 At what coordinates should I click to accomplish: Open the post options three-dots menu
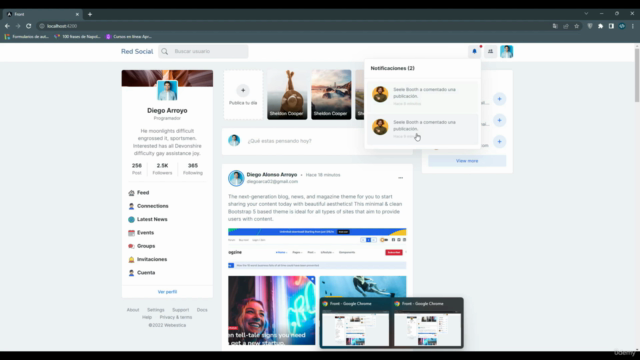pyautogui.click(x=400, y=178)
